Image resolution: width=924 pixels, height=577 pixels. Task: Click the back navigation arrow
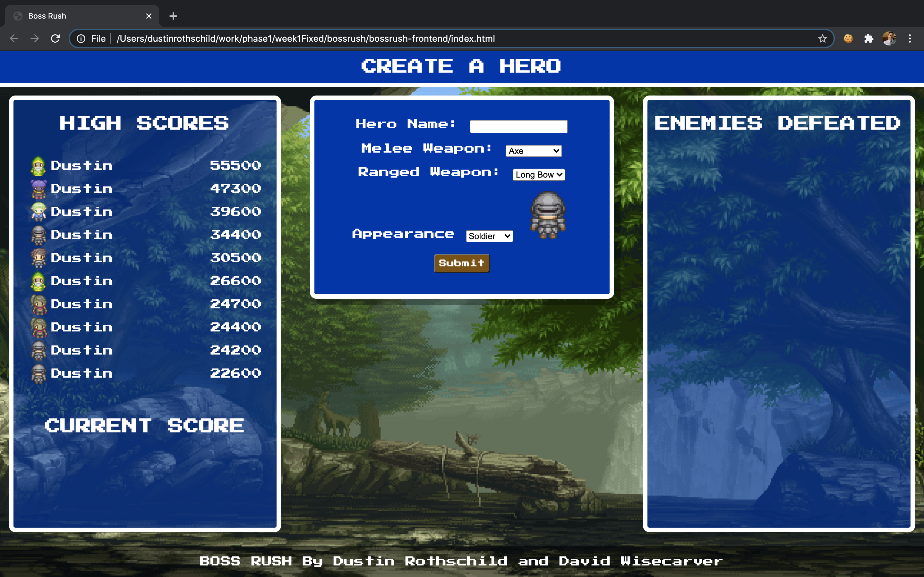click(14, 38)
